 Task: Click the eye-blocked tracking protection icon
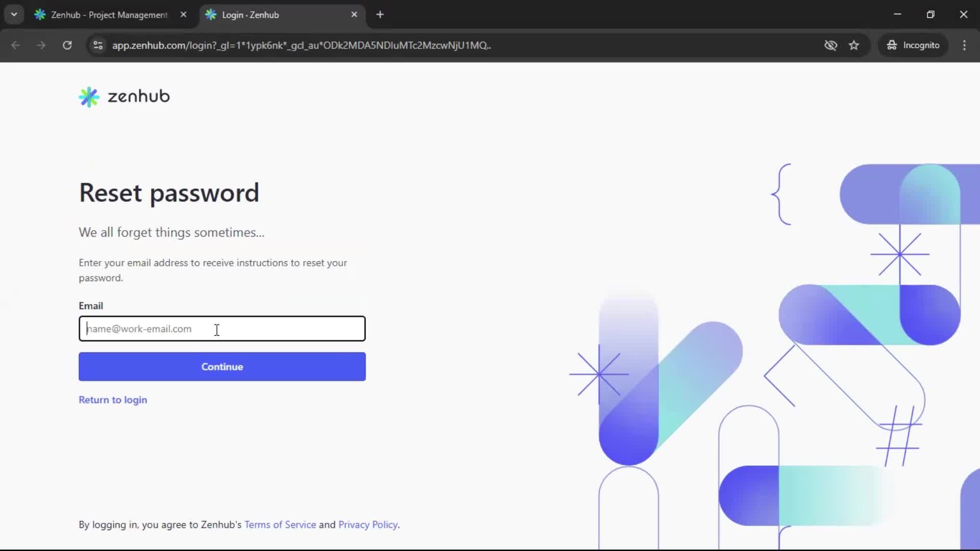[830, 45]
